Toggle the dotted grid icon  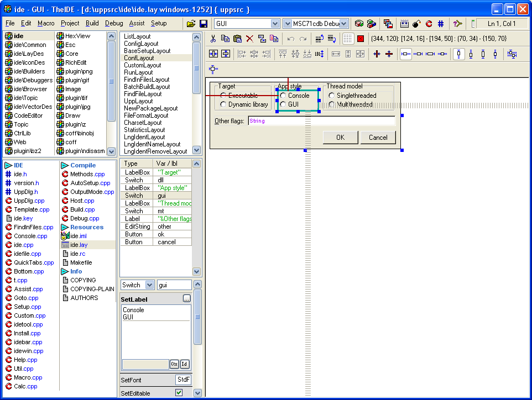point(347,39)
